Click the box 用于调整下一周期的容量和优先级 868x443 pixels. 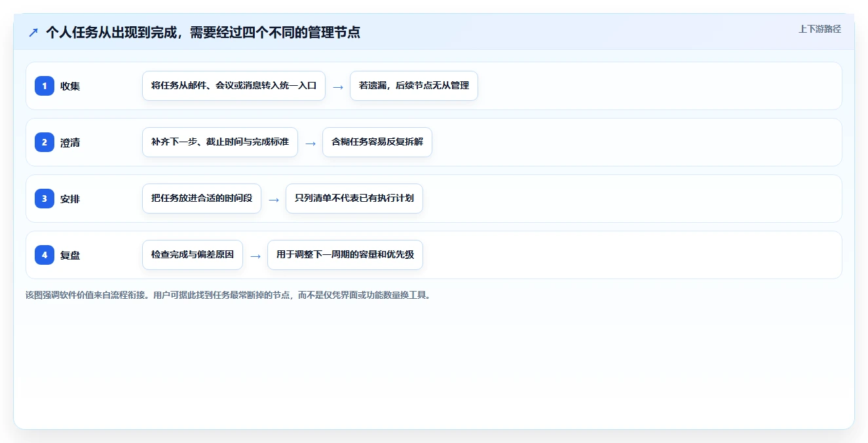tap(345, 255)
